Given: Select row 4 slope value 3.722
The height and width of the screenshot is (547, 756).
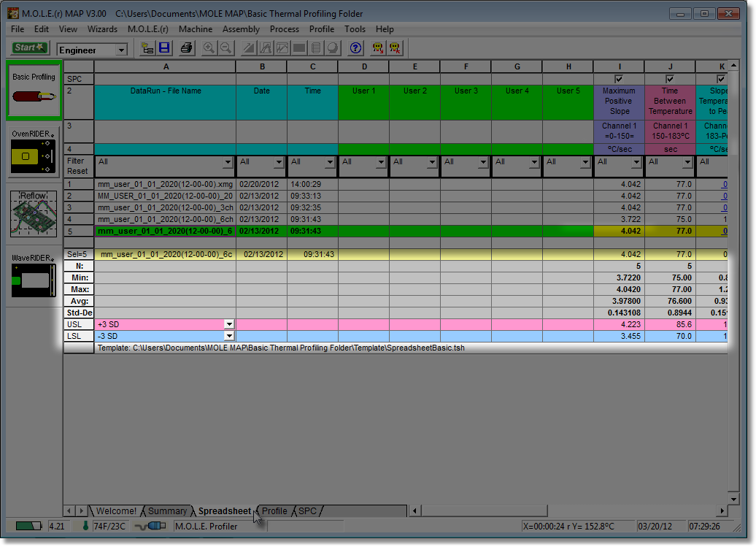Looking at the screenshot, I should pyautogui.click(x=619, y=219).
